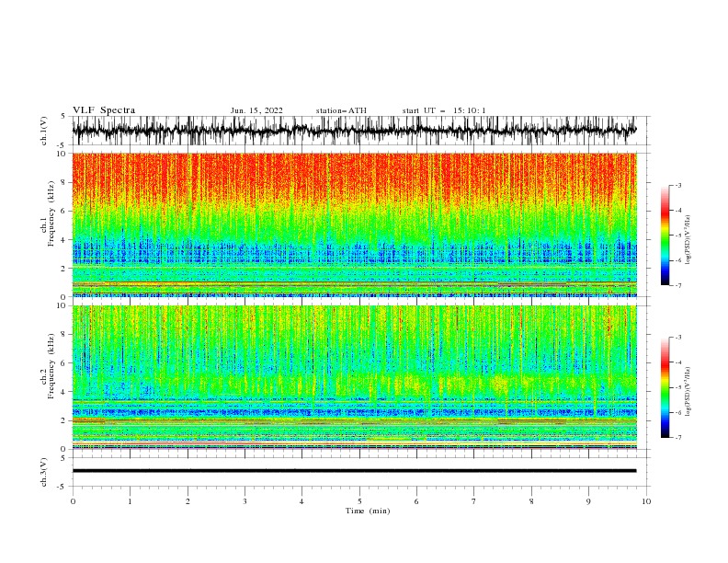Click the "station=ATH" header label
This screenshot has width=728, height=563.
(x=341, y=110)
